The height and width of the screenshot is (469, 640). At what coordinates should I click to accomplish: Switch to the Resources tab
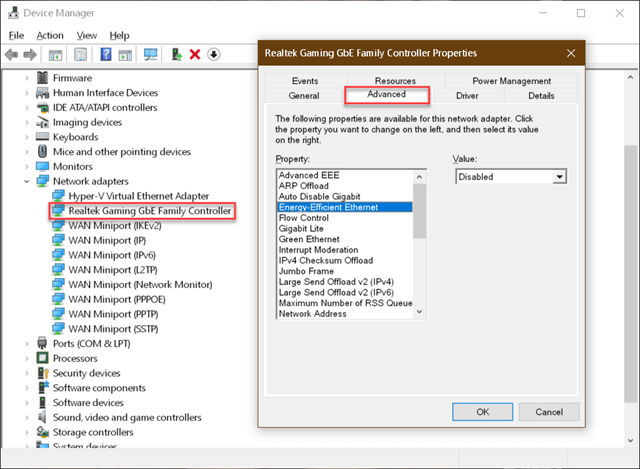[395, 80]
